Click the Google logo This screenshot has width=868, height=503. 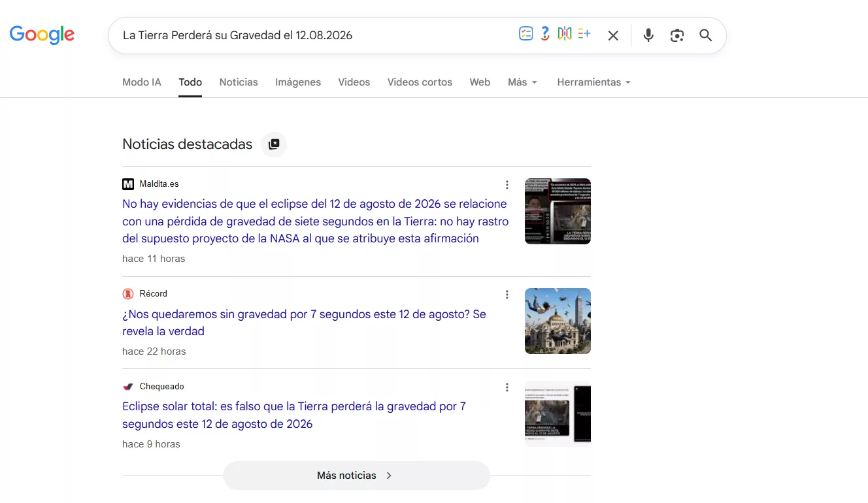pyautogui.click(x=42, y=35)
